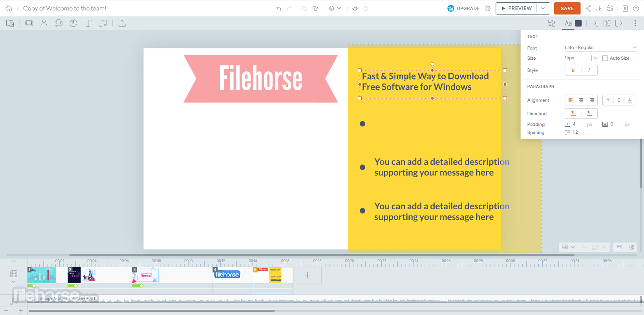Delete the selected object with trash icon

tap(366, 8)
